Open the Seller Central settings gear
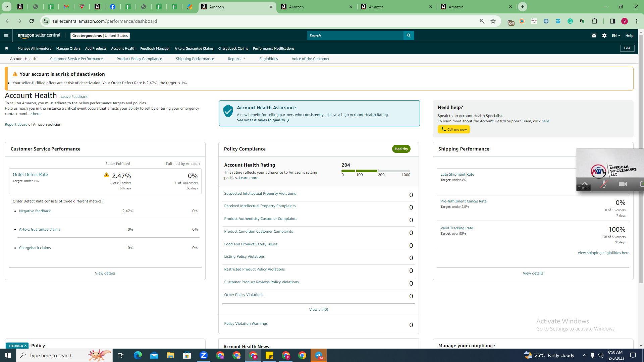Screen dimensions: 644x362 (x=604, y=36)
